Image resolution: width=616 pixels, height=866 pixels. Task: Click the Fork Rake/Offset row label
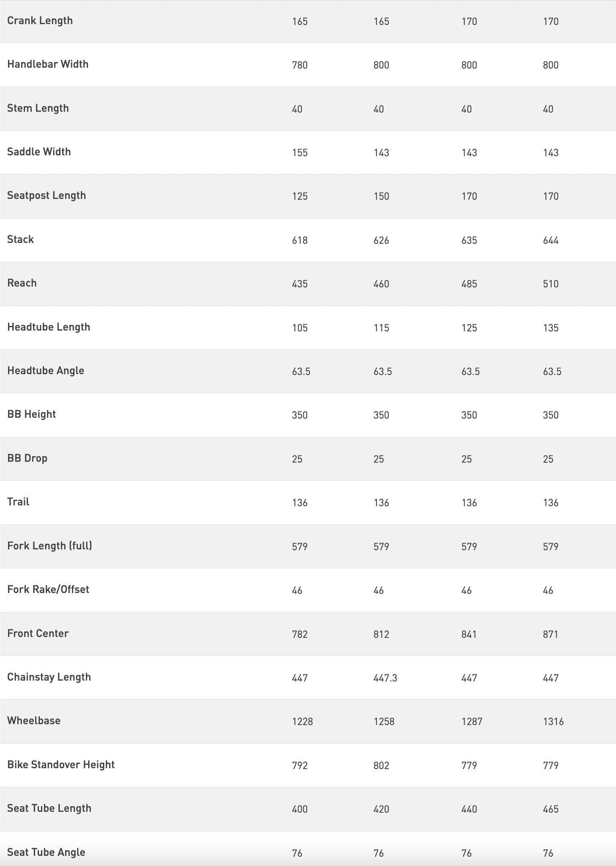48,590
